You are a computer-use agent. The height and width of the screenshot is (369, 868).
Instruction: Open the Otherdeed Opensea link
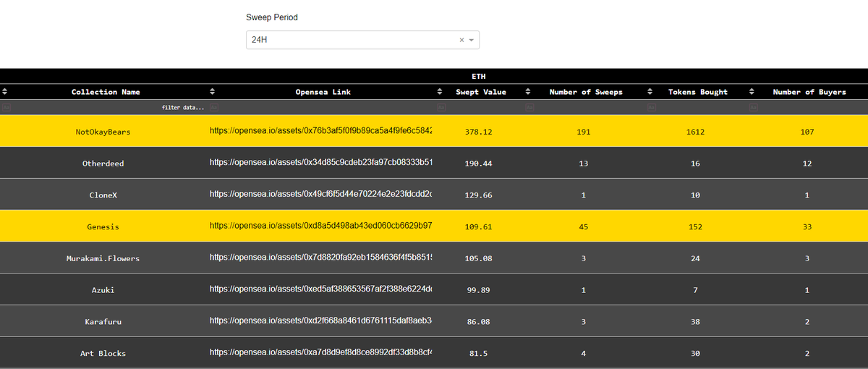(321, 163)
